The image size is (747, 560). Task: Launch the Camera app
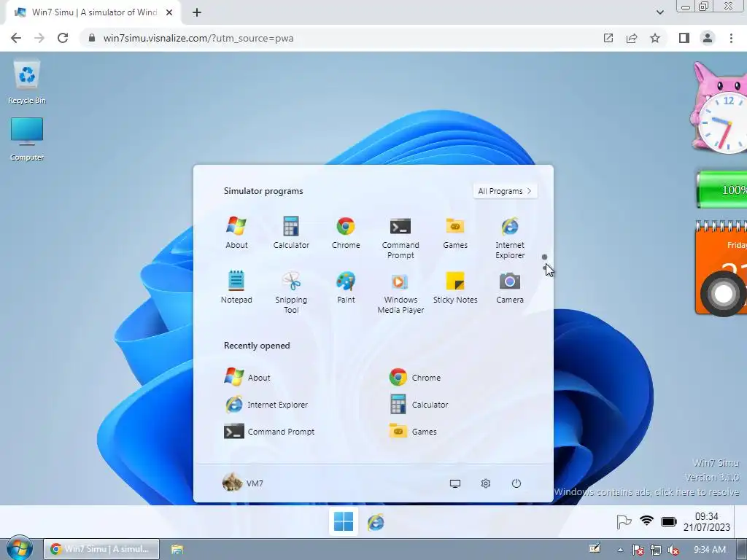pos(510,287)
